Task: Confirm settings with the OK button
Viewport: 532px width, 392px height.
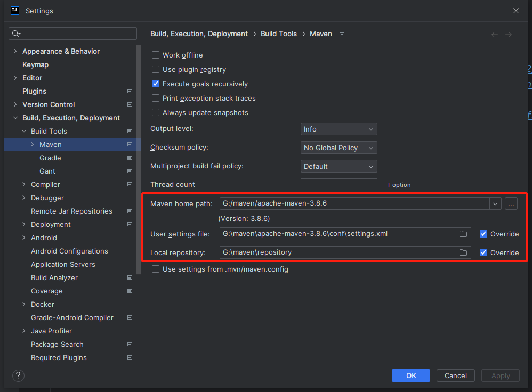Action: (x=411, y=375)
